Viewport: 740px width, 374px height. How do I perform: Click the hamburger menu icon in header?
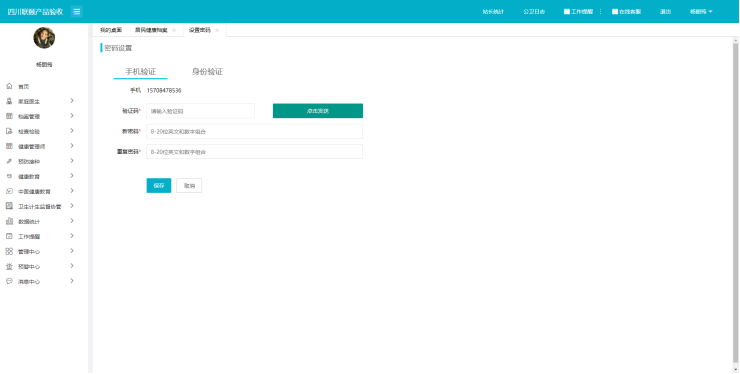(x=76, y=12)
